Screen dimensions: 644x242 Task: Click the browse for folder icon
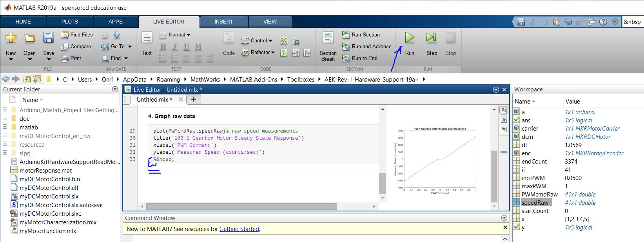coord(37,79)
